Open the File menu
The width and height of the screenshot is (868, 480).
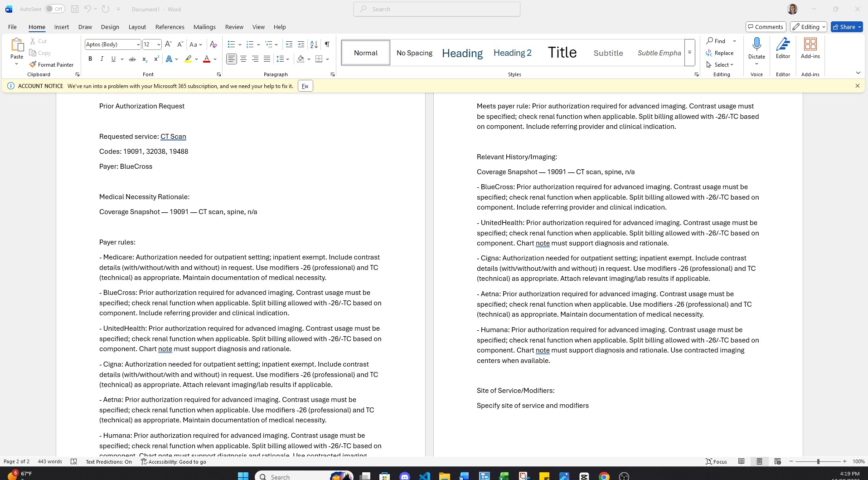pos(12,27)
